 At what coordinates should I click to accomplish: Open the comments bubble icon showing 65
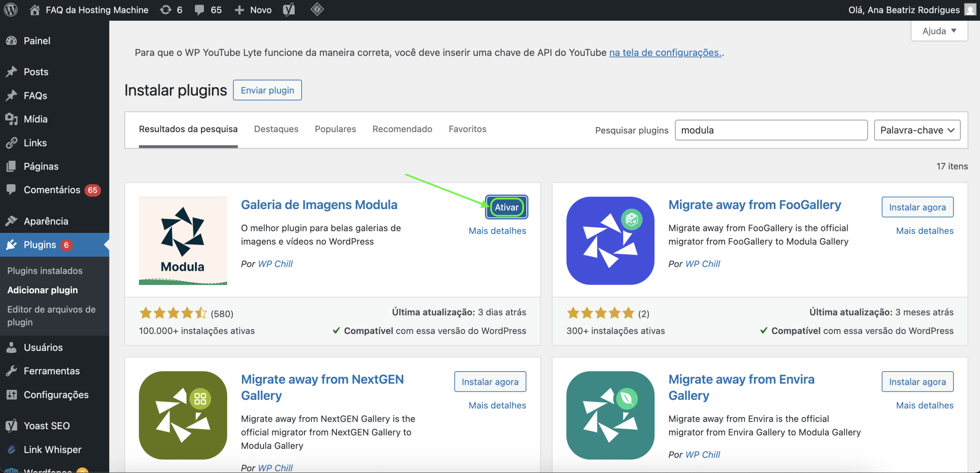tap(199, 10)
